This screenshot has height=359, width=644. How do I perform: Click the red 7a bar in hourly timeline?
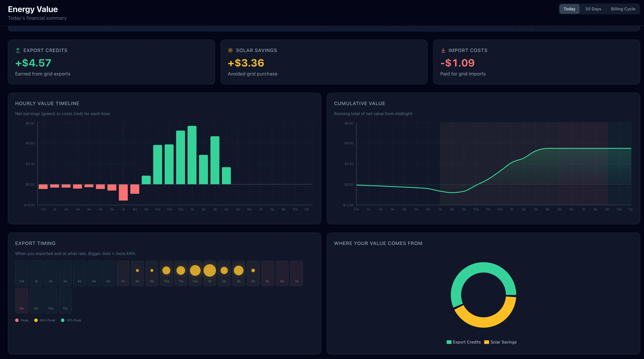coord(123,192)
